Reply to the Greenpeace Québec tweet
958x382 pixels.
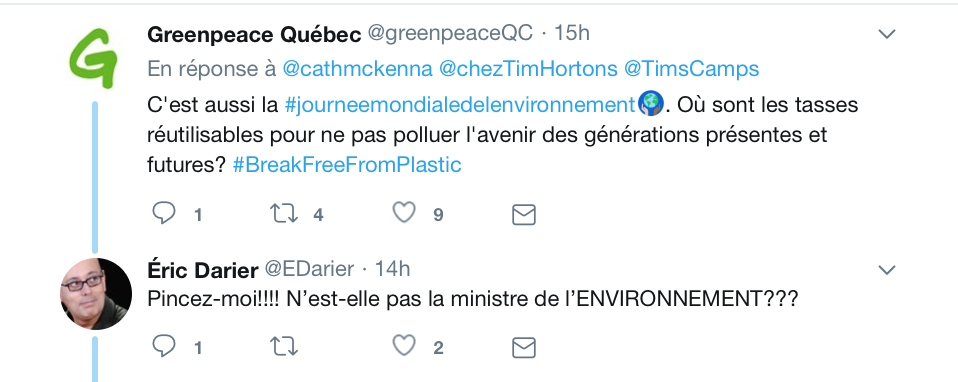click(x=164, y=213)
